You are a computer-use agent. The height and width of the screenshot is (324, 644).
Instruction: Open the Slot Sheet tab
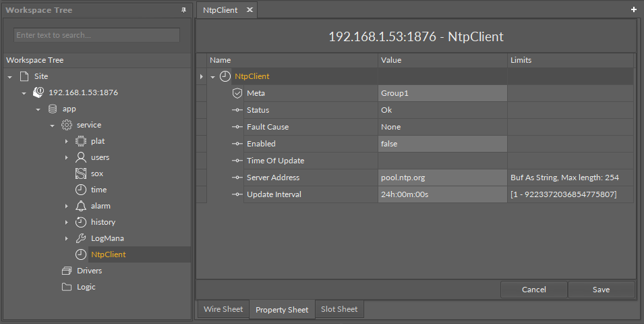pyautogui.click(x=339, y=309)
